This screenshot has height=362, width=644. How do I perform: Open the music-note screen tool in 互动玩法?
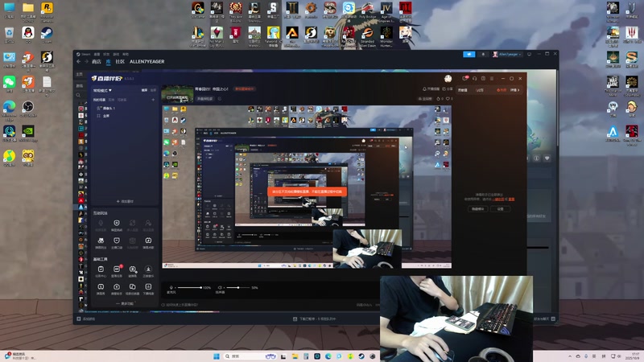point(148,241)
